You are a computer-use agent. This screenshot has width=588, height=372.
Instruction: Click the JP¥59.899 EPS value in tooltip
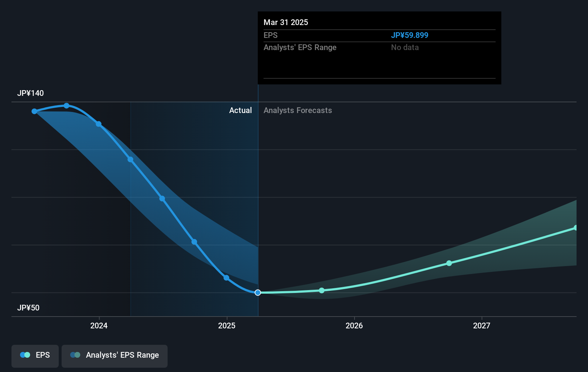410,35
